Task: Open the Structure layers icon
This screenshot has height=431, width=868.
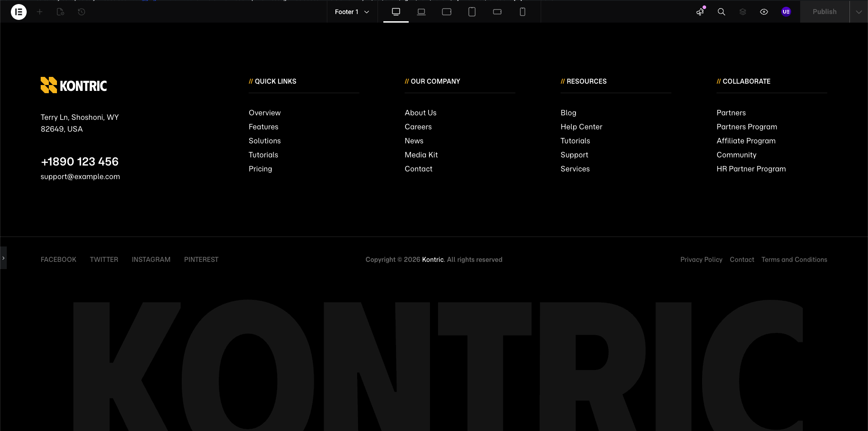Action: pyautogui.click(x=743, y=12)
